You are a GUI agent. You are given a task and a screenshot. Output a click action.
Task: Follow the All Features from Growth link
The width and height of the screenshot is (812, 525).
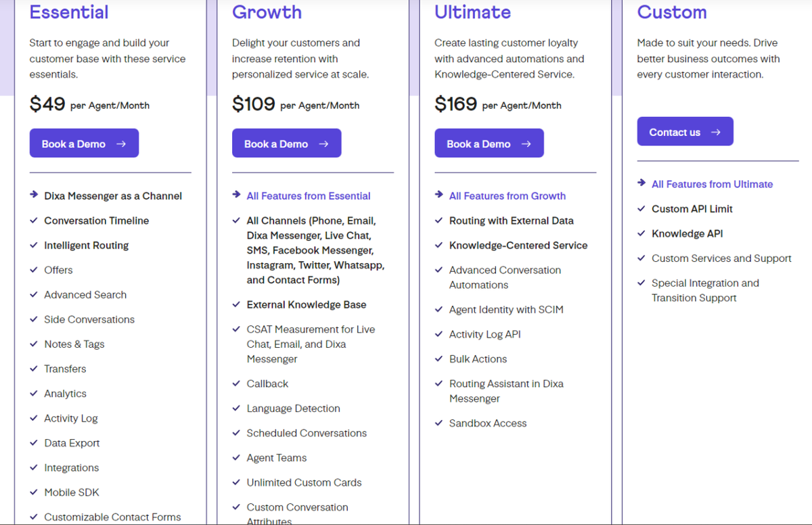pyautogui.click(x=507, y=196)
